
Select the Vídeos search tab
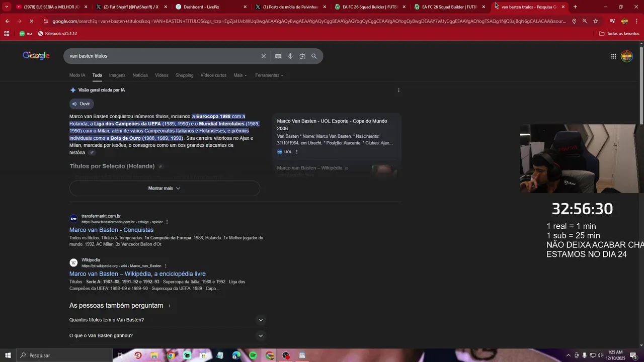(162, 75)
